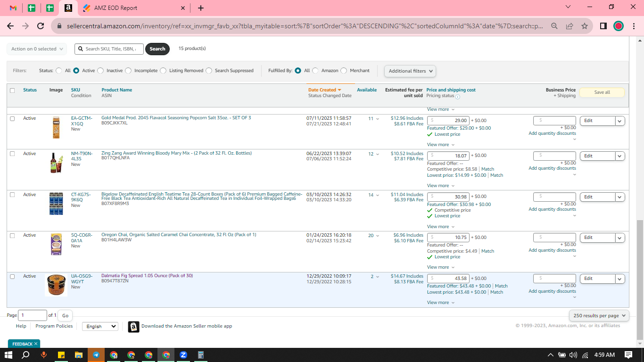The width and height of the screenshot is (644, 362).
Task: Filter by Fulfilled By Amazon
Action: [x=315, y=71]
